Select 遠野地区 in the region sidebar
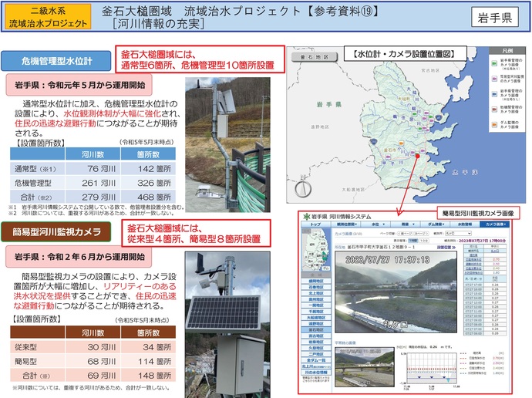The image size is (532, 398). pos(315,324)
